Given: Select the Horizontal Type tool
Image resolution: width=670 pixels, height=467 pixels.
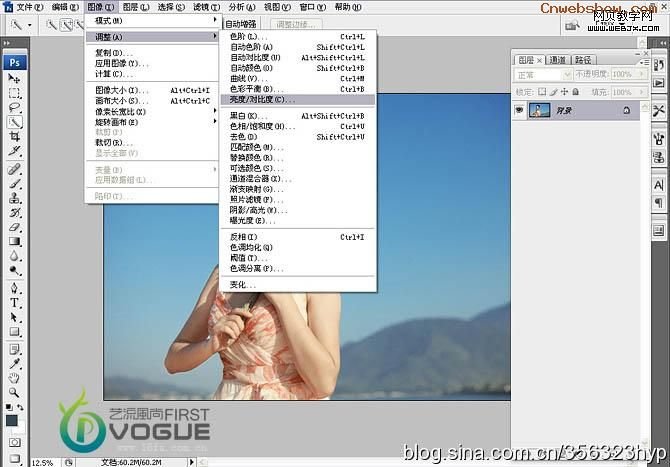Looking at the screenshot, I should pyautogui.click(x=14, y=303).
